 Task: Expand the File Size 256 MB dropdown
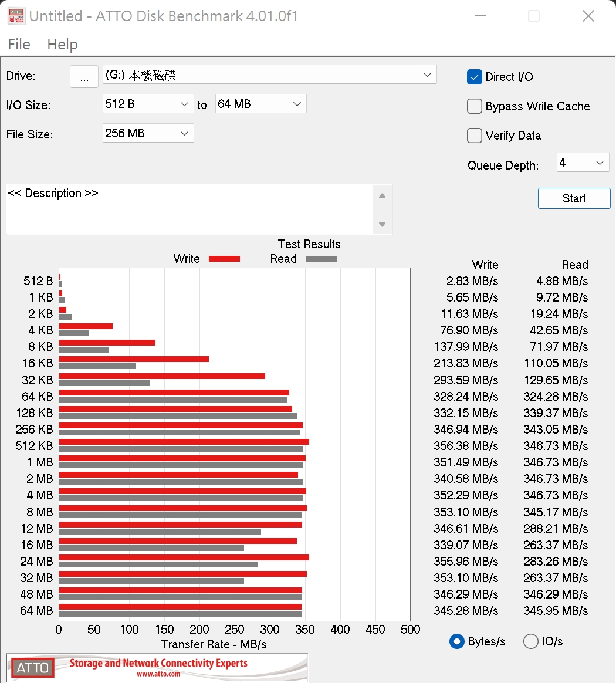(x=148, y=134)
